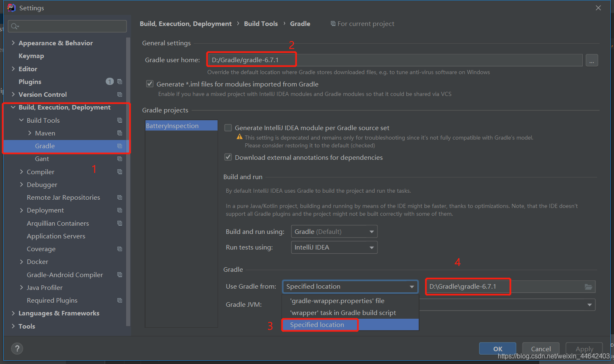614x364 pixels.
Task: Expand Languages & Frameworks section
Action: (x=13, y=313)
